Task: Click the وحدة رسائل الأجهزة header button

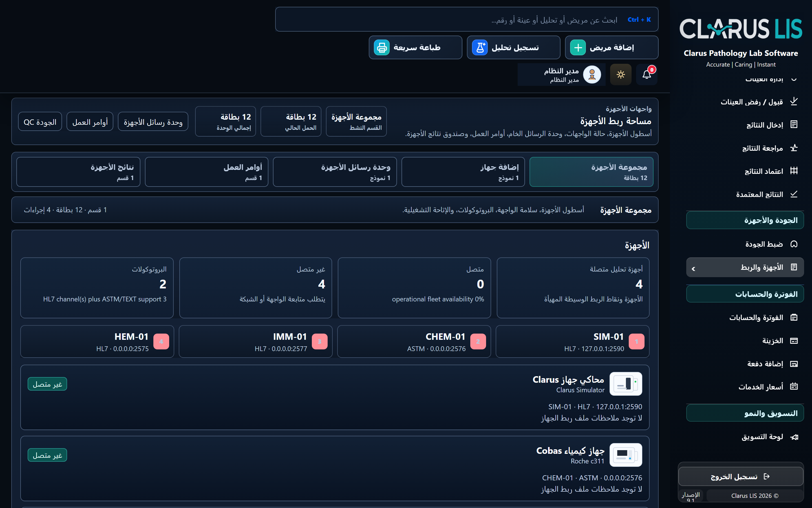Action: [153, 122]
